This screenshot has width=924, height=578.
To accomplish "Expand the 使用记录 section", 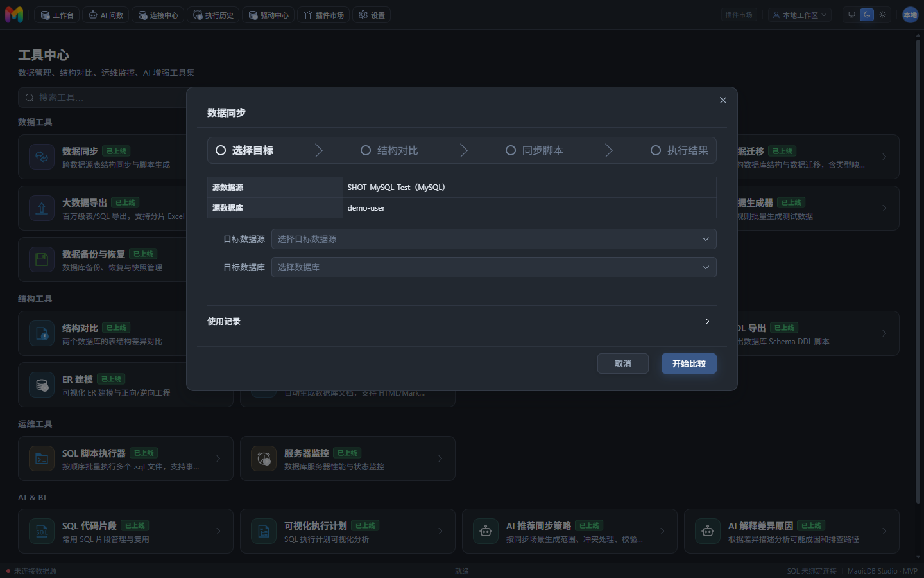I will (462, 321).
